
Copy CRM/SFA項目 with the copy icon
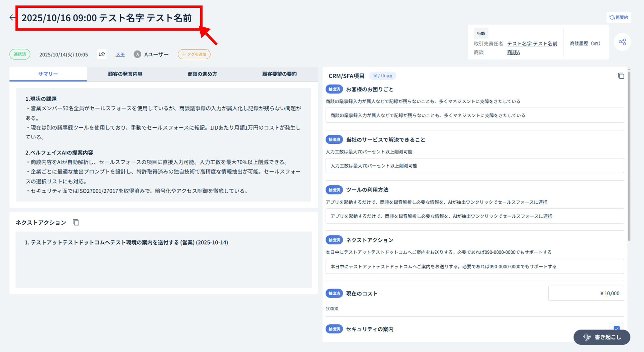(621, 76)
